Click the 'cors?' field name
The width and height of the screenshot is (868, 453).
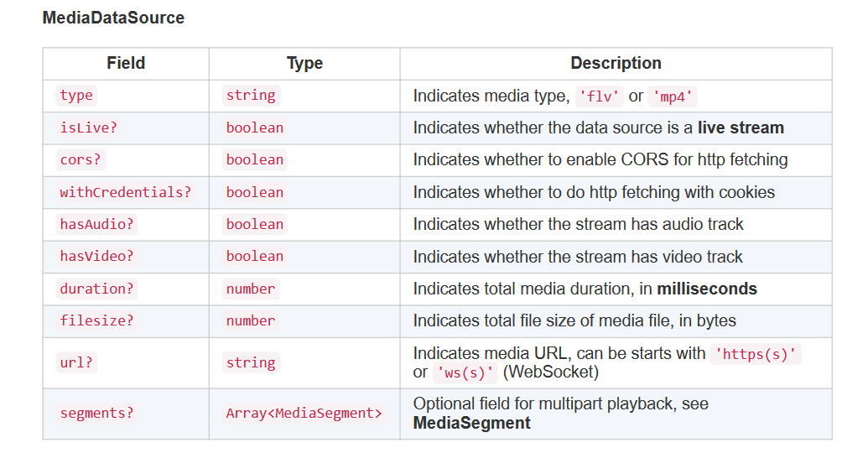pyautogui.click(x=80, y=159)
